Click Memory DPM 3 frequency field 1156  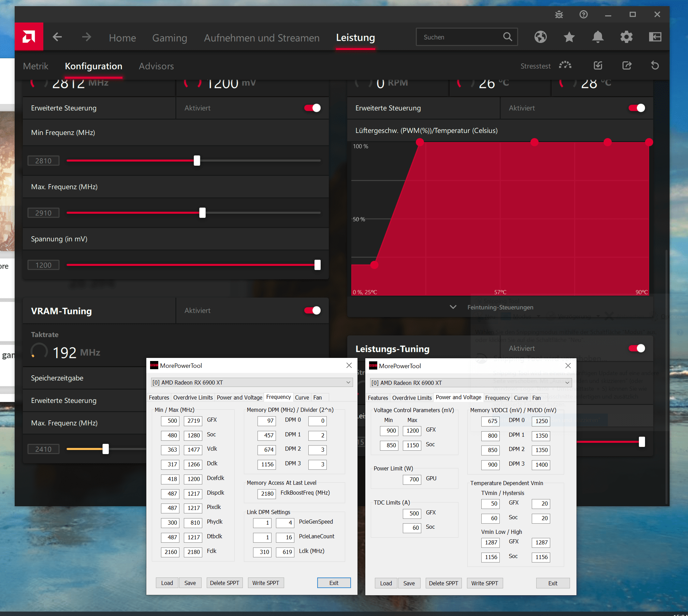click(x=267, y=464)
